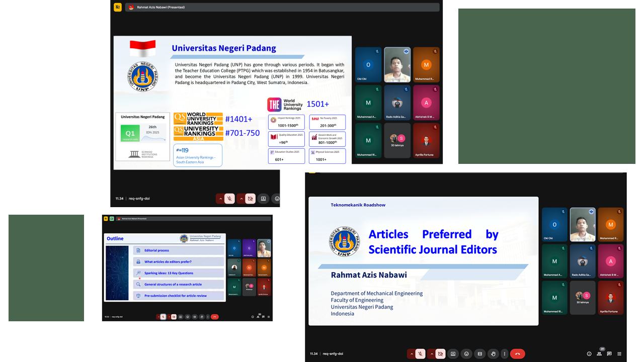Leave call in the Articles Preferred meeting
The height and width of the screenshot is (362, 644).
coord(517,353)
